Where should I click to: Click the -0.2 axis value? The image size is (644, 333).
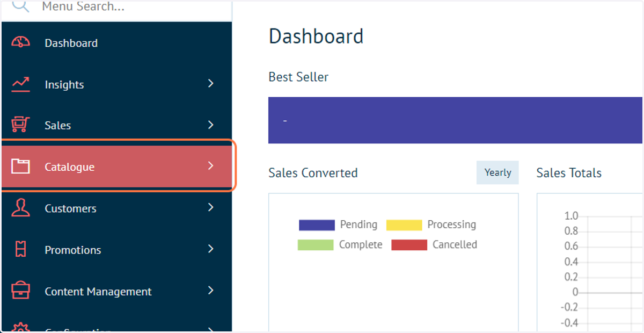[569, 307]
